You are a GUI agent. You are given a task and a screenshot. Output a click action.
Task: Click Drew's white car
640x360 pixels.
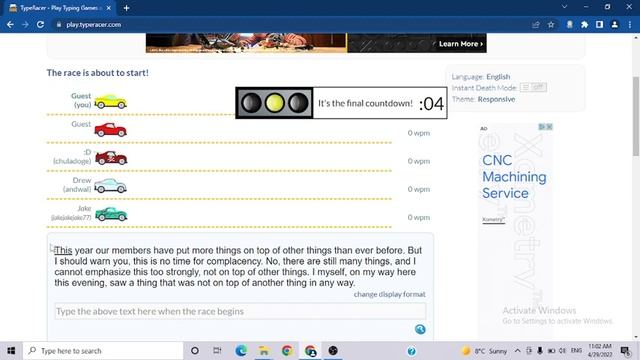pyautogui.click(x=111, y=186)
